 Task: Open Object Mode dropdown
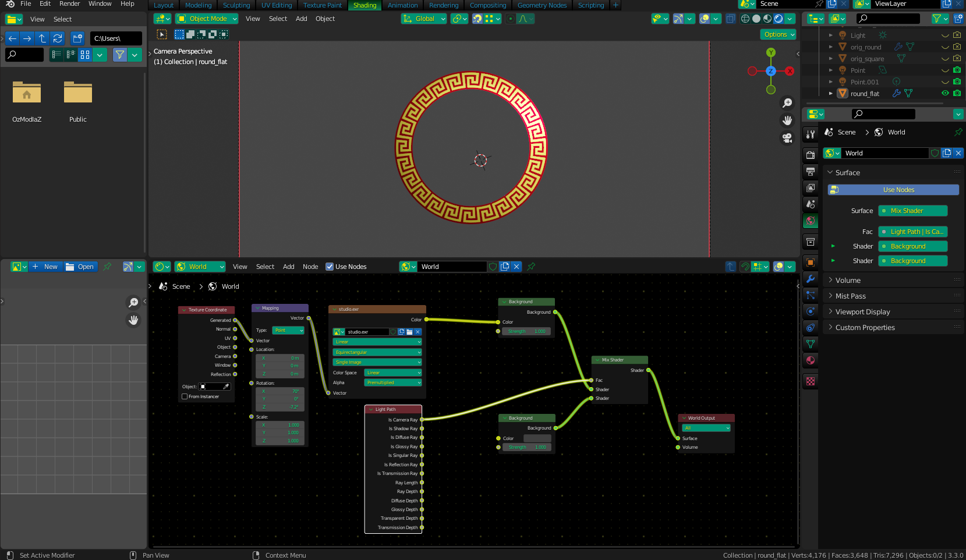coord(207,19)
